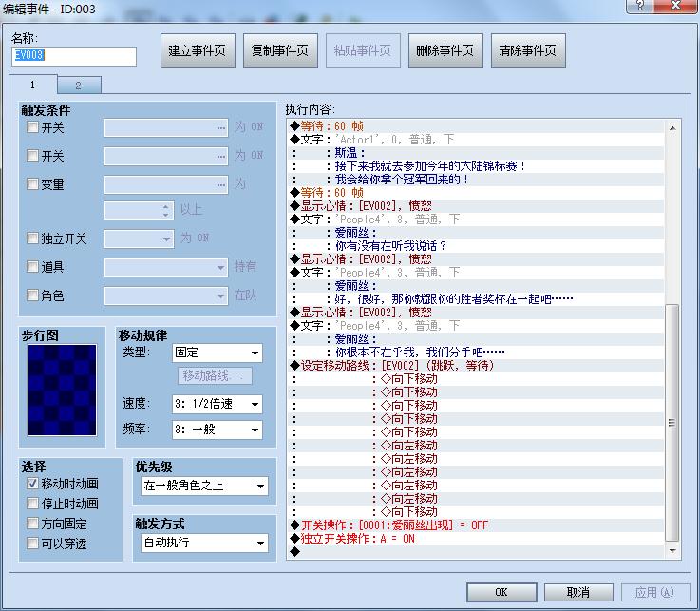Click the 变量 ellipsis selector field

pos(166,184)
